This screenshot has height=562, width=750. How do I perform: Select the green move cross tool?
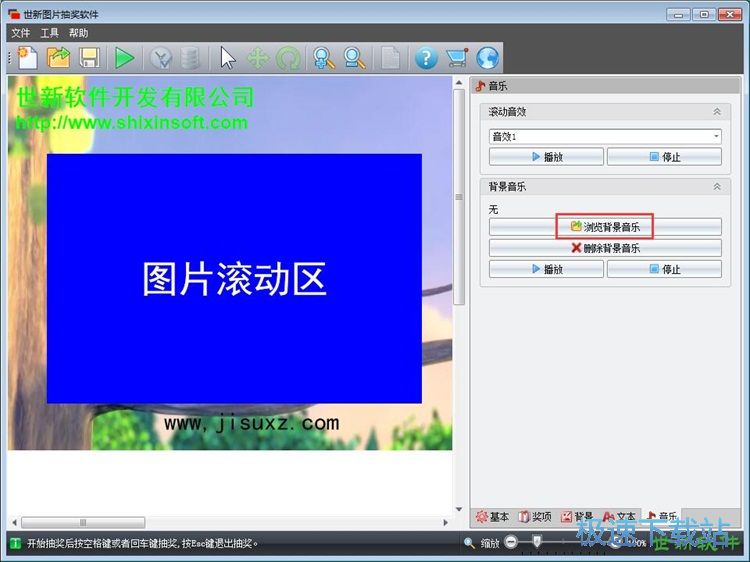(258, 58)
